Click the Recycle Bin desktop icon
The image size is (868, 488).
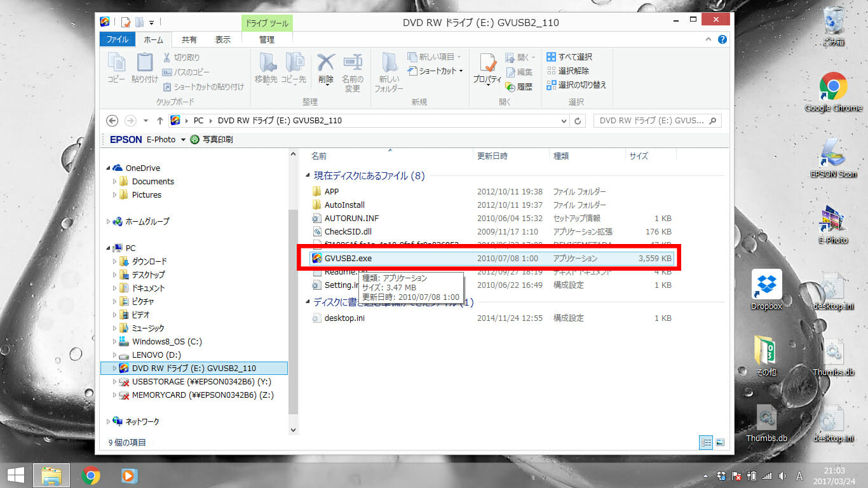pos(833,27)
